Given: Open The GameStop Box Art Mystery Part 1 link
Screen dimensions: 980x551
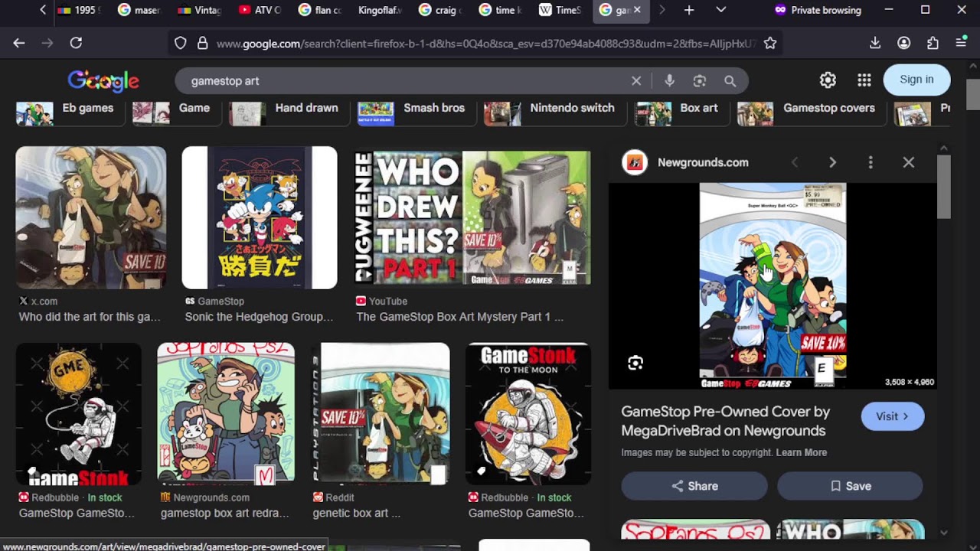Looking at the screenshot, I should 459,317.
